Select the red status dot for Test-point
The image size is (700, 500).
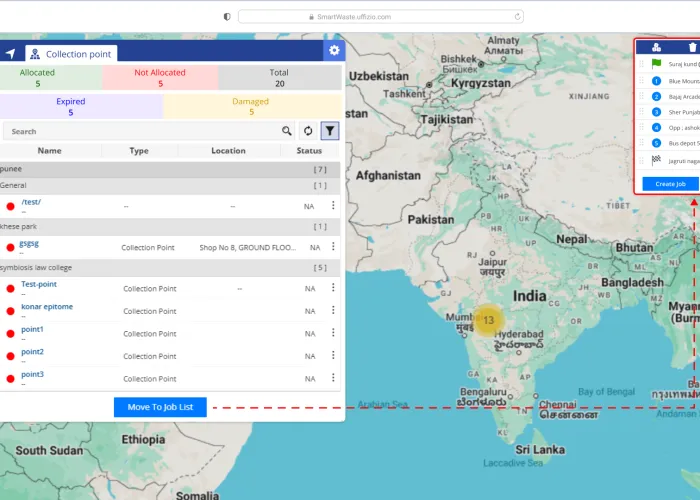pyautogui.click(x=11, y=289)
